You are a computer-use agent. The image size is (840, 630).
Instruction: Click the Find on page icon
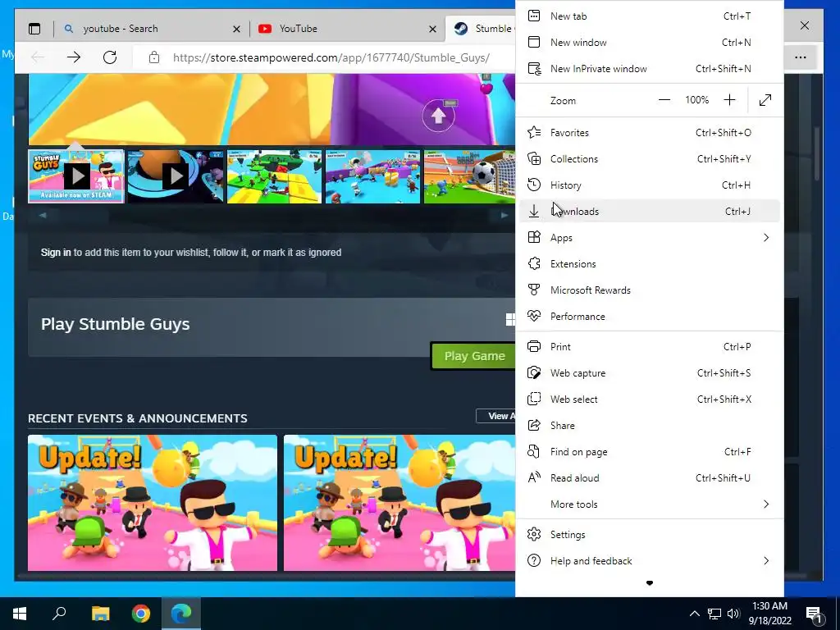tap(534, 452)
